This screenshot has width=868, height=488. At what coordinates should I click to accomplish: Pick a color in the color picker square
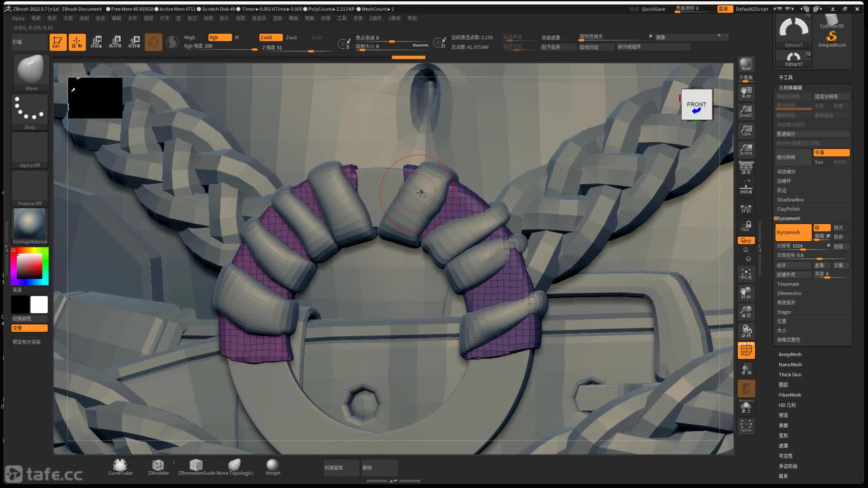click(x=30, y=266)
